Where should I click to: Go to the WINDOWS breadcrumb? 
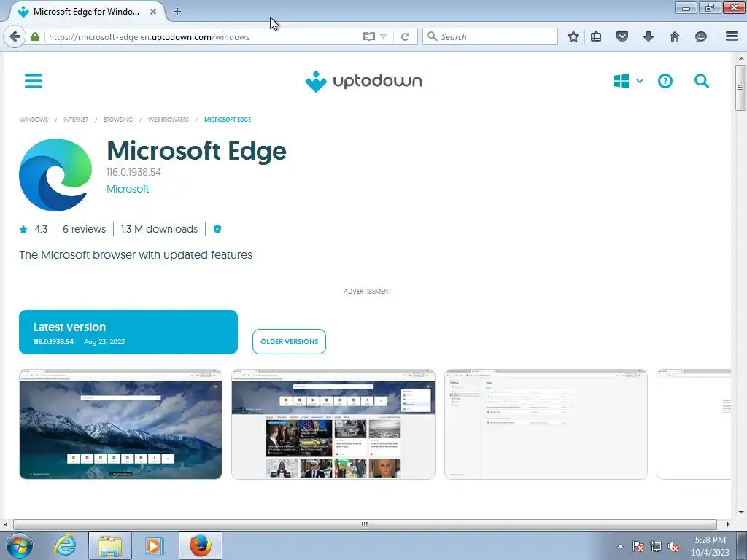[34, 120]
